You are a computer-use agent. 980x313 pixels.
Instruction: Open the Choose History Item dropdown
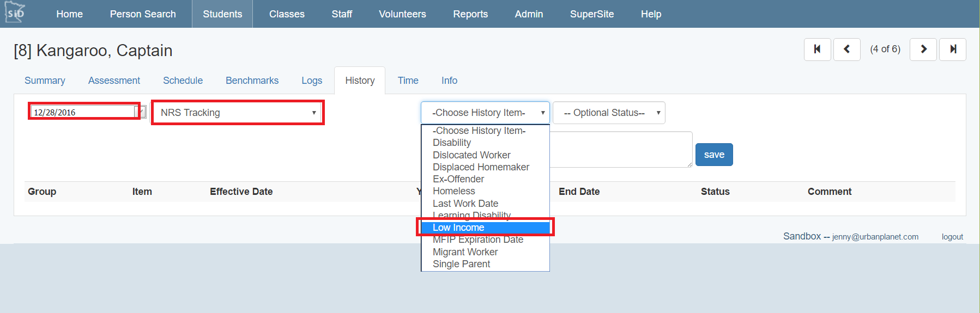pos(485,113)
